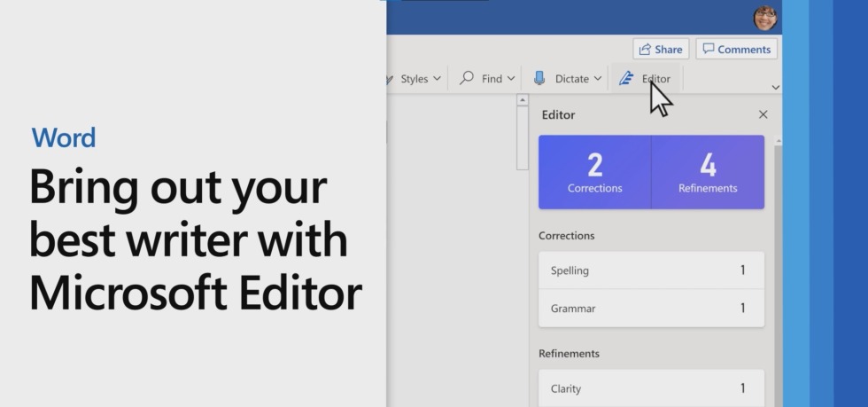Click the Share arrow icon
The height and width of the screenshot is (407, 868).
coord(645,50)
